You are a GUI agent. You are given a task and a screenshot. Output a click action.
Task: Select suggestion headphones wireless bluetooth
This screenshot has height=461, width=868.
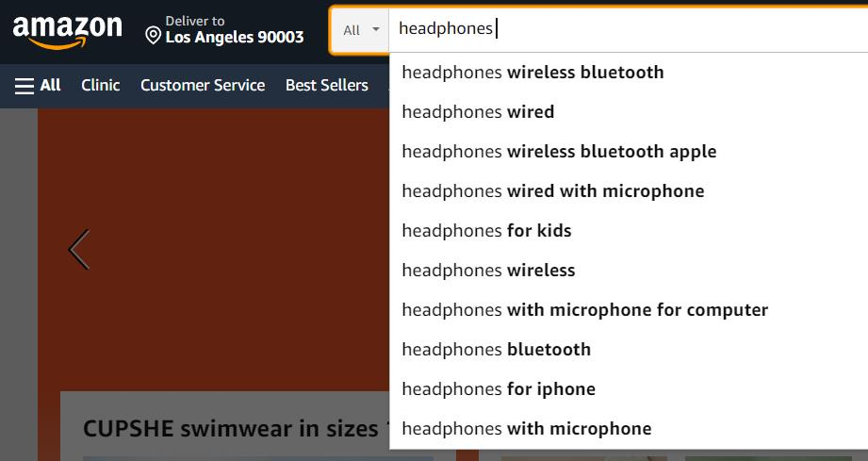tap(532, 73)
